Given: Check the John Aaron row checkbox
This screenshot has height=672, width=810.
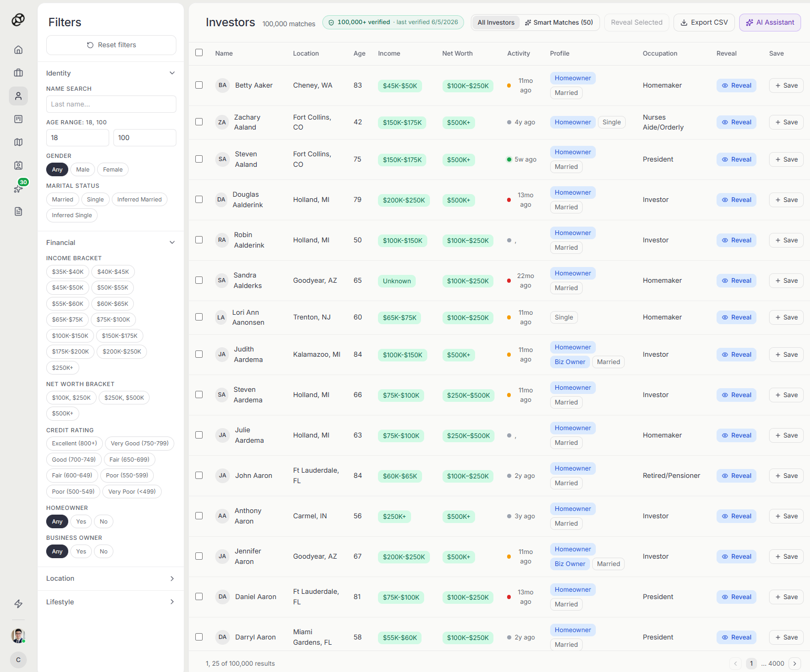Looking at the screenshot, I should (x=199, y=475).
